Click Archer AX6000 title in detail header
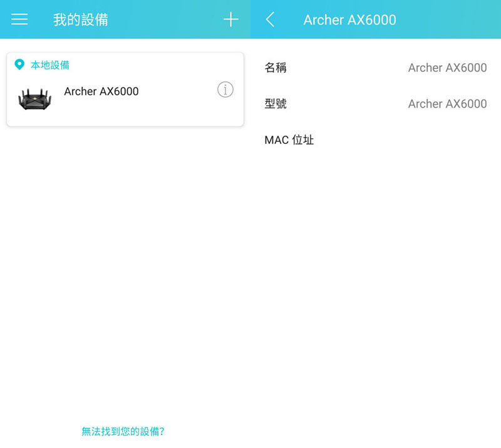 (x=349, y=20)
